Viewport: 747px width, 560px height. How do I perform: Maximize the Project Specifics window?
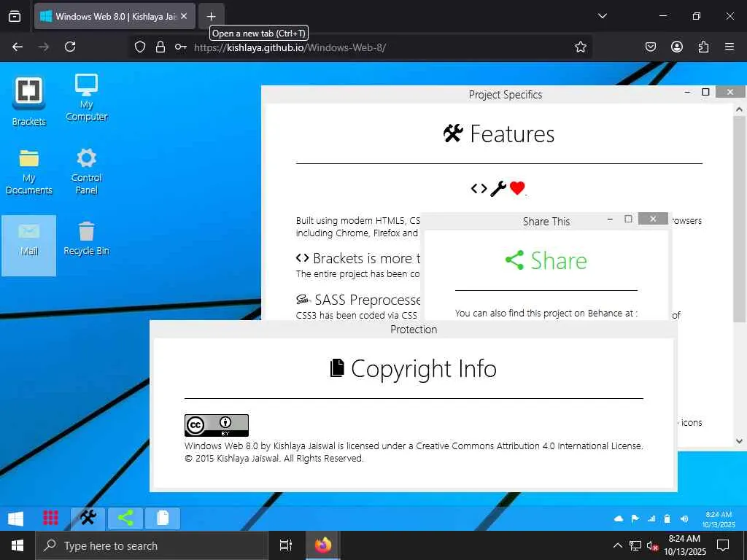pos(705,92)
